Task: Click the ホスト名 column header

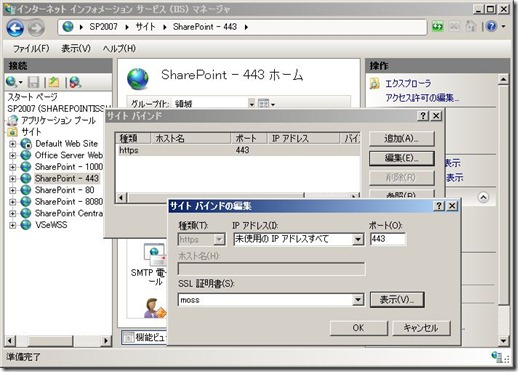Action: point(191,139)
